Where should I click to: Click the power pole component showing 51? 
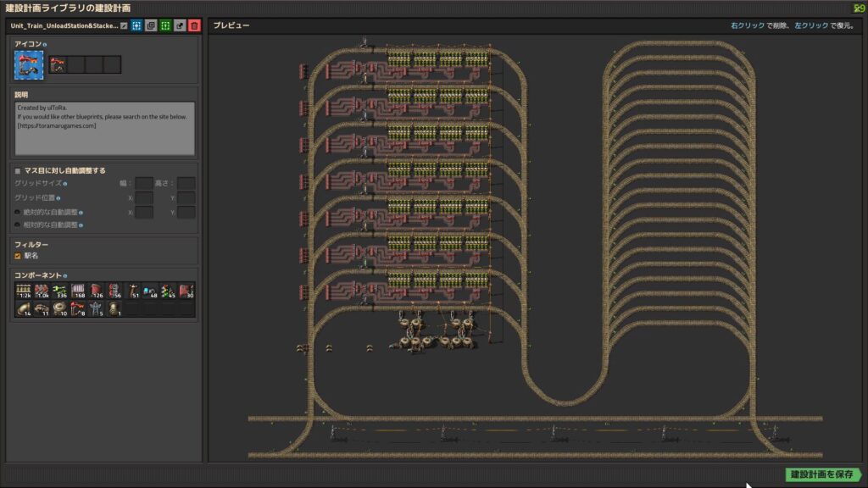click(132, 291)
